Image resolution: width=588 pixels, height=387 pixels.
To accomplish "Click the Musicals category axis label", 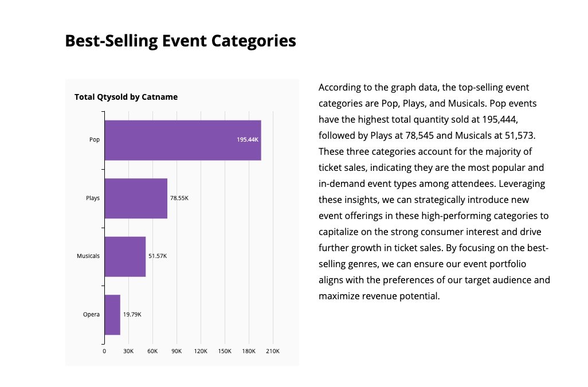I will 88,256.
